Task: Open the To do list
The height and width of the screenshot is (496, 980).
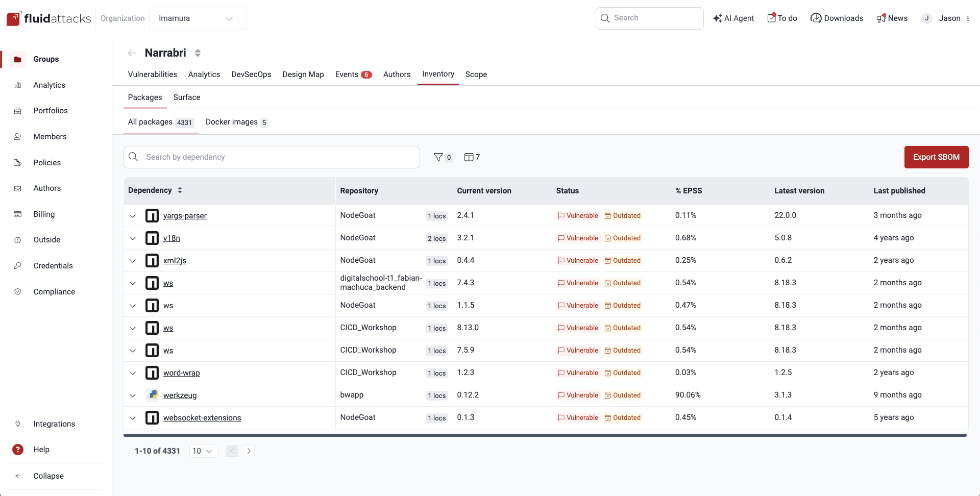Action: [x=782, y=18]
